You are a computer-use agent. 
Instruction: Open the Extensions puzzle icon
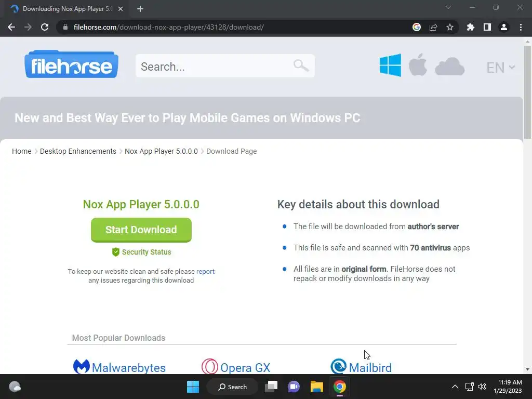click(x=471, y=27)
